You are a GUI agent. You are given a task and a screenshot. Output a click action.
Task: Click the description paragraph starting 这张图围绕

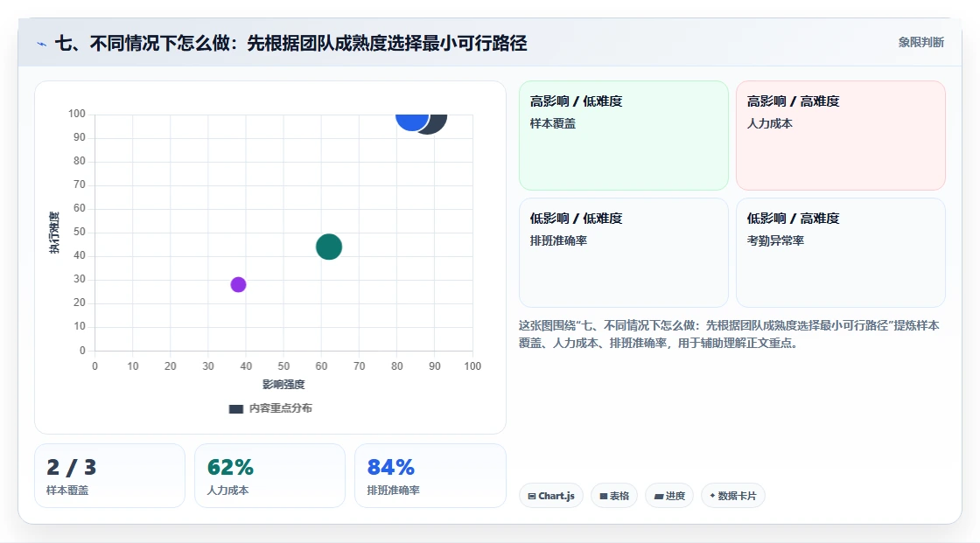(x=729, y=334)
